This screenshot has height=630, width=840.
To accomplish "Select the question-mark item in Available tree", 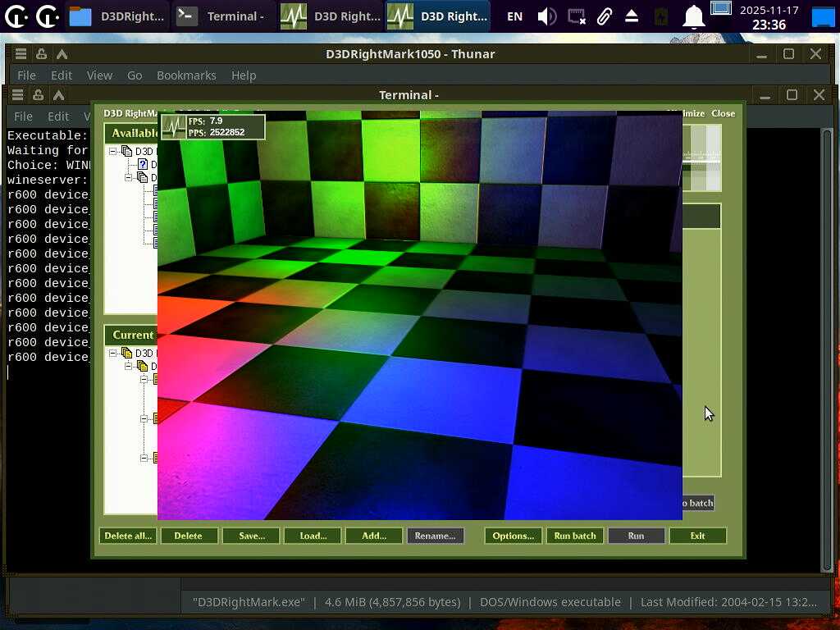I will [x=142, y=165].
